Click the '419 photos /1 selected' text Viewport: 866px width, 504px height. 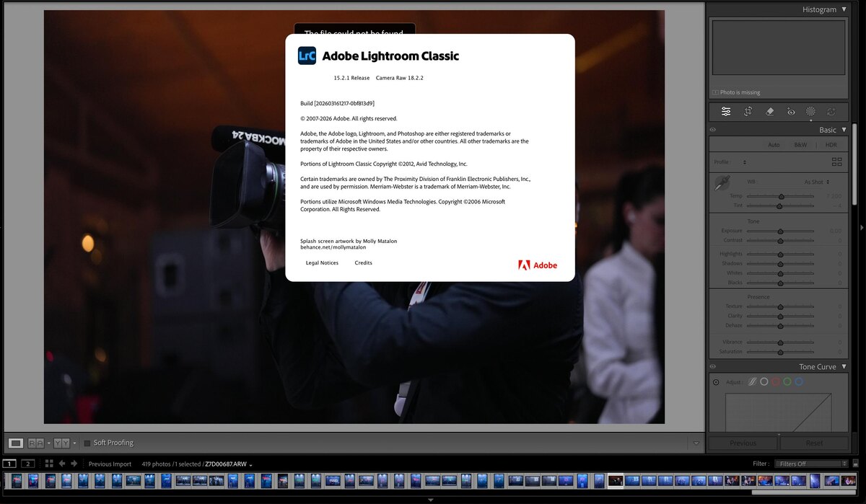click(171, 464)
